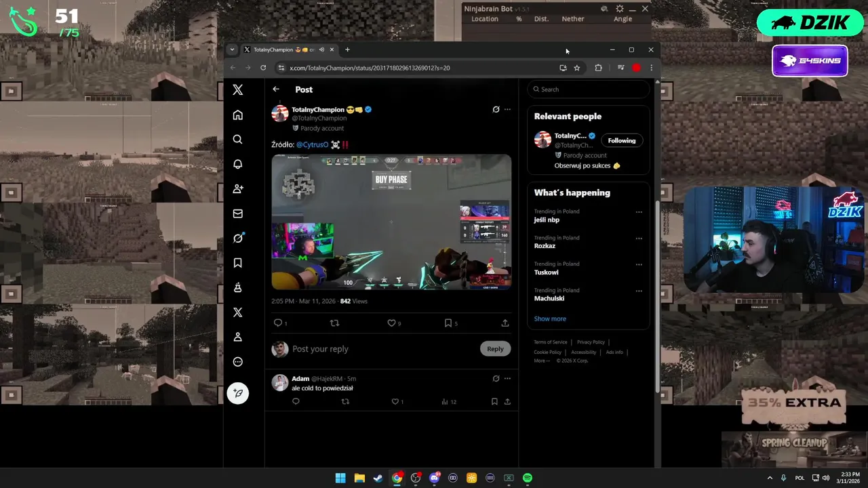The height and width of the screenshot is (488, 868).
Task: Open Steam from the taskbar
Action: (x=378, y=478)
